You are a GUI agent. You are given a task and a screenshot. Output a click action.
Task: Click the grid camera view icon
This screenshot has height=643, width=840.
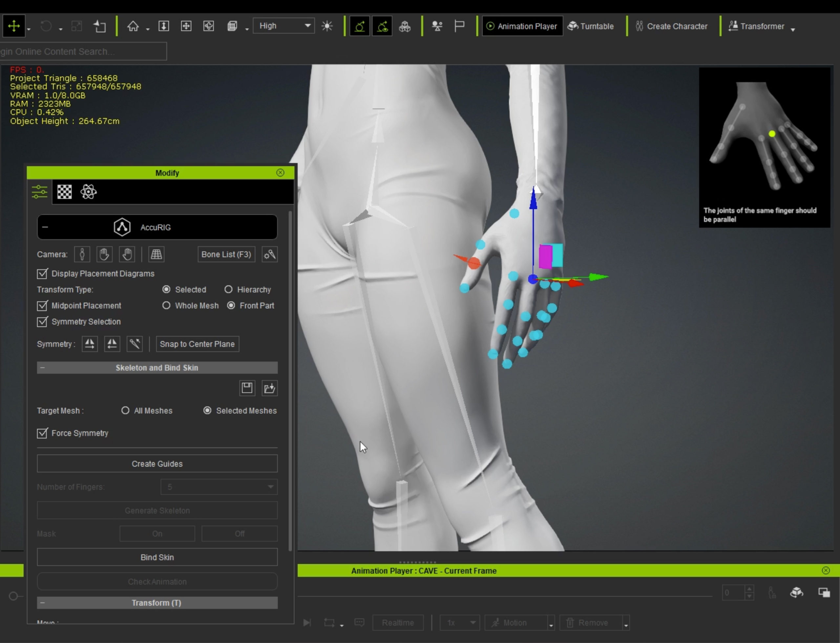(156, 254)
